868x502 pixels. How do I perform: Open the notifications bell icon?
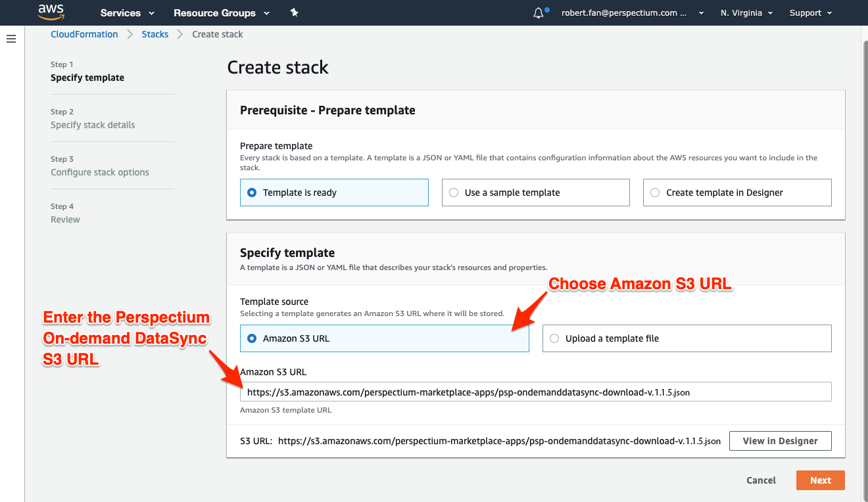click(x=539, y=12)
